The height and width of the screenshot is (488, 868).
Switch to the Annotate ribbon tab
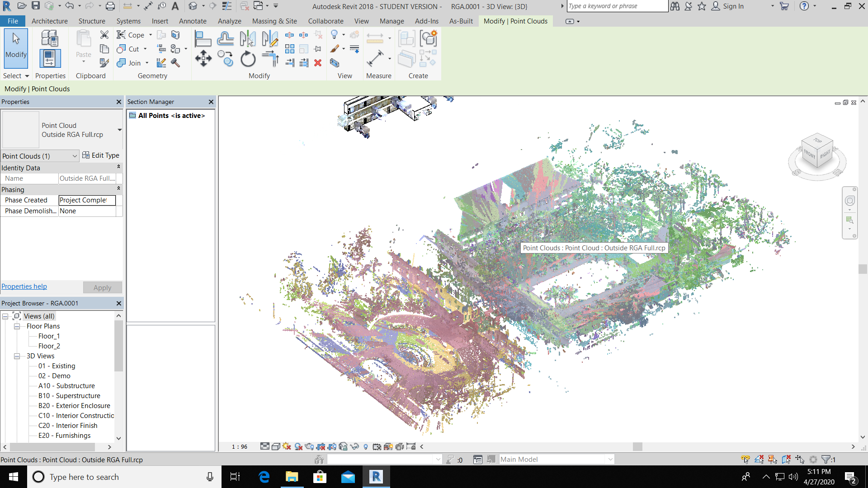click(193, 21)
